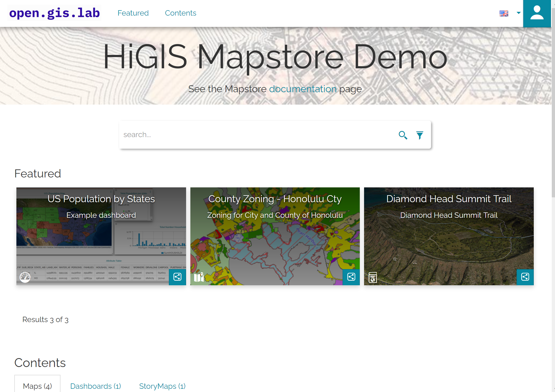Open County Zoning - Honolulu Cty map card
555x392 pixels.
[275, 236]
